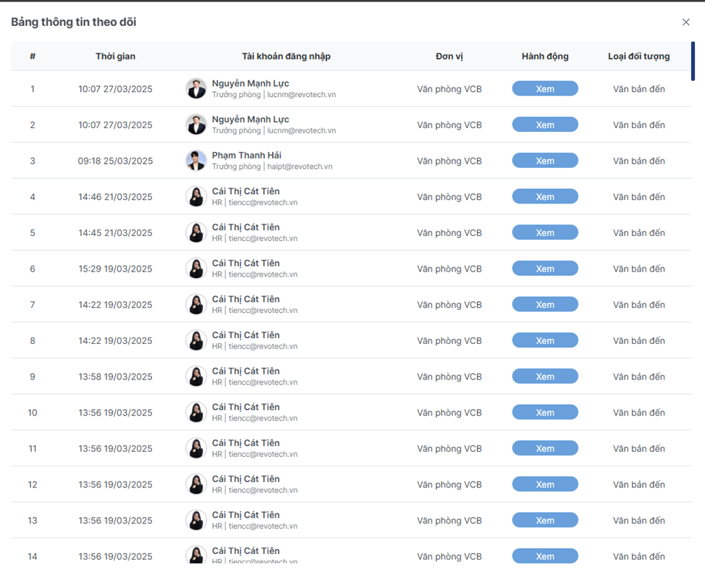Click Xem button in row 7
The width and height of the screenshot is (705, 588).
(545, 305)
